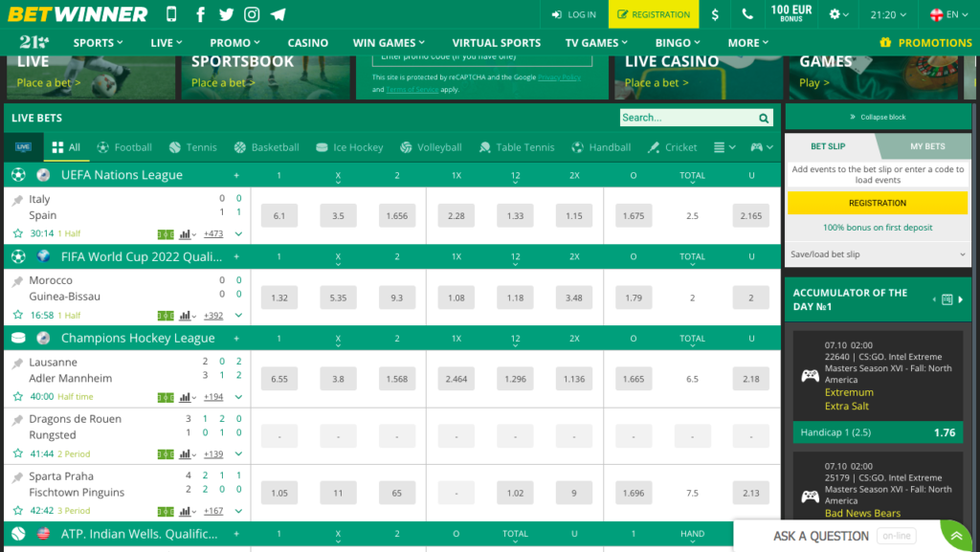Show previous accumulator of the day
This screenshot has width=980, height=552.
pos(934,299)
